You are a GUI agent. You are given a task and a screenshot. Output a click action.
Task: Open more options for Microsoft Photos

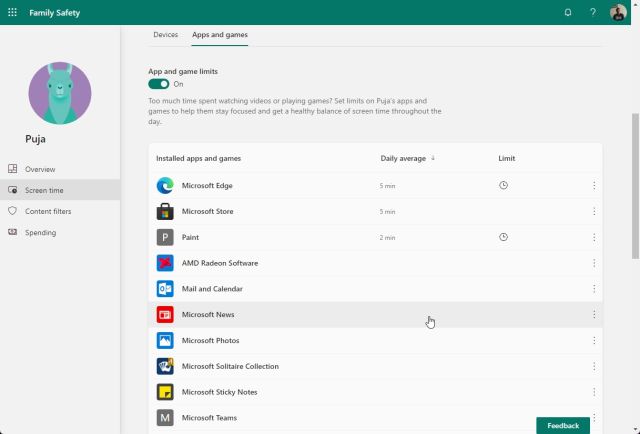(x=594, y=340)
